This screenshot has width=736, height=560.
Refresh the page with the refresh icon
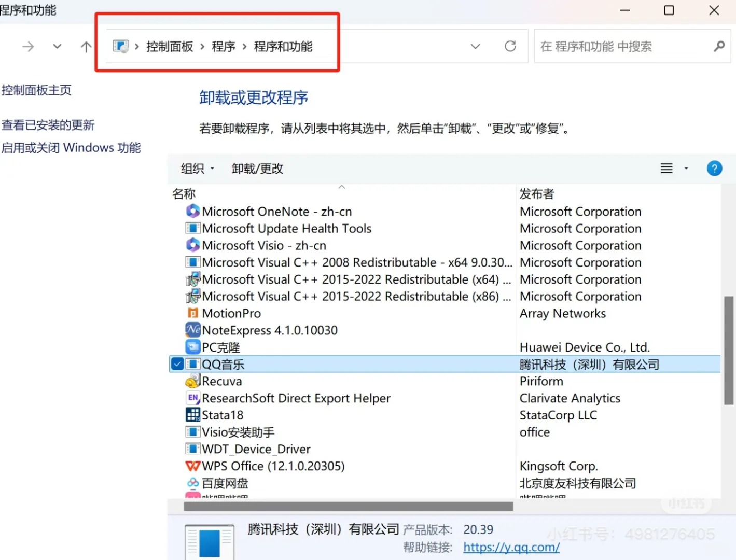(x=510, y=46)
